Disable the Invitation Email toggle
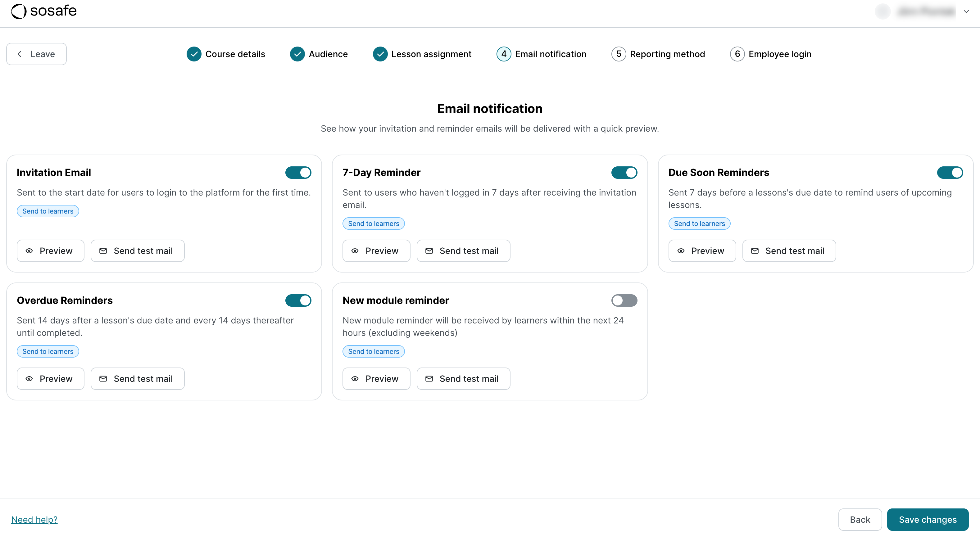980x537 pixels. click(298, 173)
